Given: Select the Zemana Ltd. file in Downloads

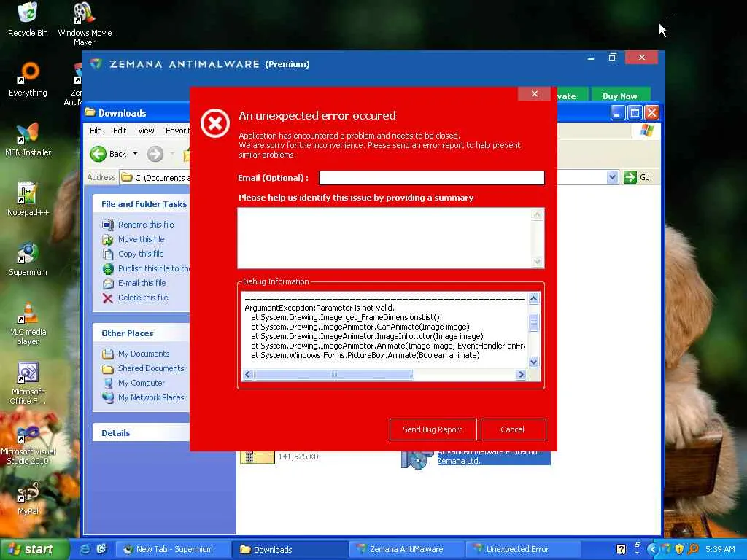Looking at the screenshot, I should coord(476,458).
